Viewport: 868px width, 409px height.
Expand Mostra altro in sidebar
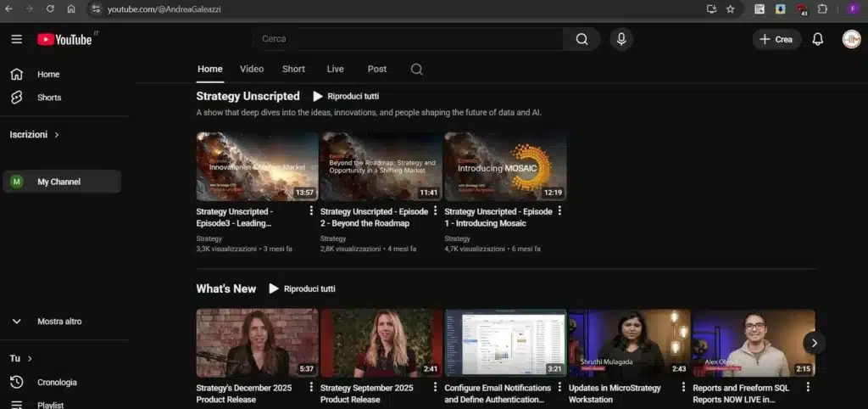point(59,322)
